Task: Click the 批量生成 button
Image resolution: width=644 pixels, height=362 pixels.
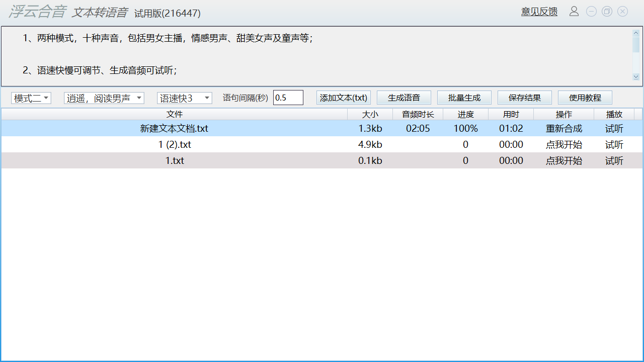Action: coord(464,98)
